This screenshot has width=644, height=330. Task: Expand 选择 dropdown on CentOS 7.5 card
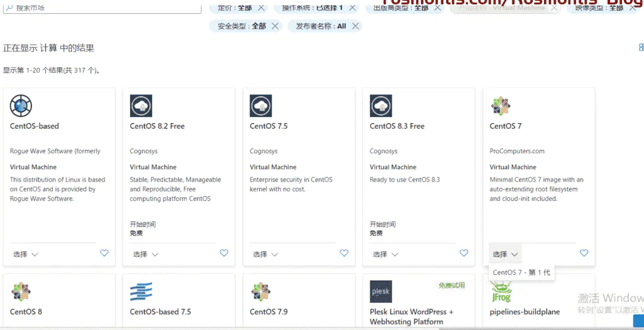(265, 254)
